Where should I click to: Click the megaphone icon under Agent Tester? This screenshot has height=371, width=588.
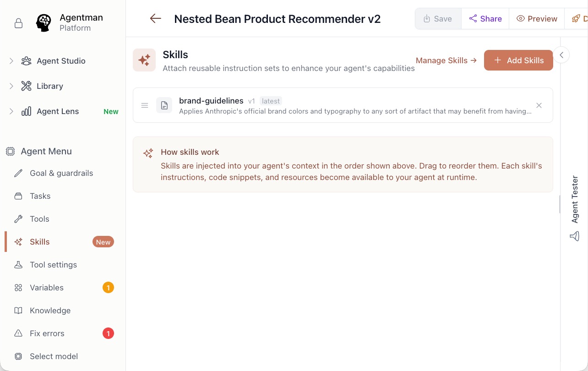[x=574, y=236]
